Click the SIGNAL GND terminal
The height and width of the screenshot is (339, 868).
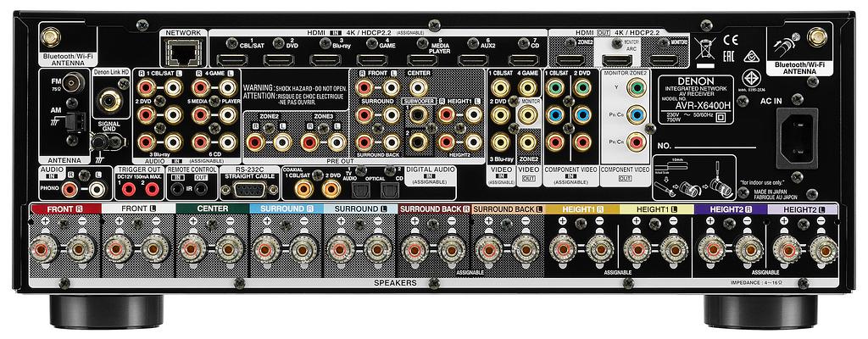point(102,143)
